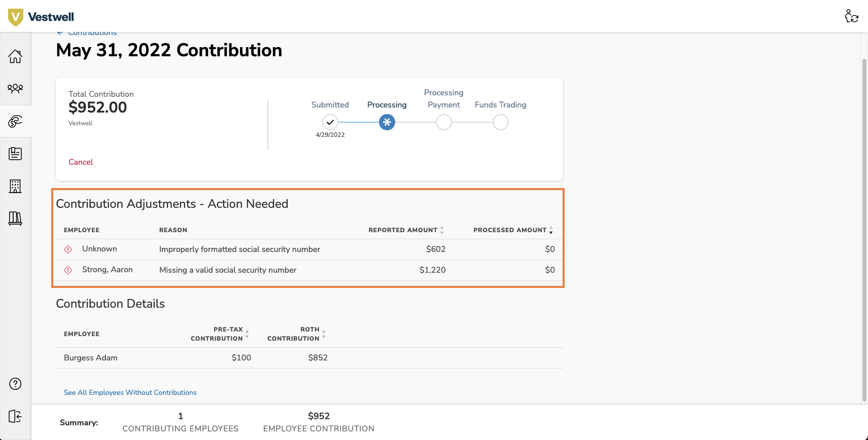
Task: Select the contributions hand-coin sidebar icon
Action: [15, 121]
